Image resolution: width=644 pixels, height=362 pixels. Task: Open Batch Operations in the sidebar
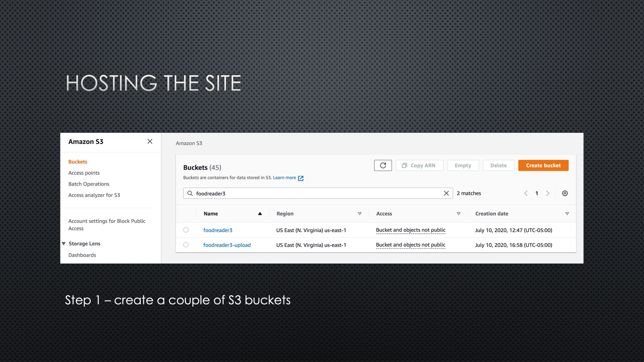(x=89, y=184)
